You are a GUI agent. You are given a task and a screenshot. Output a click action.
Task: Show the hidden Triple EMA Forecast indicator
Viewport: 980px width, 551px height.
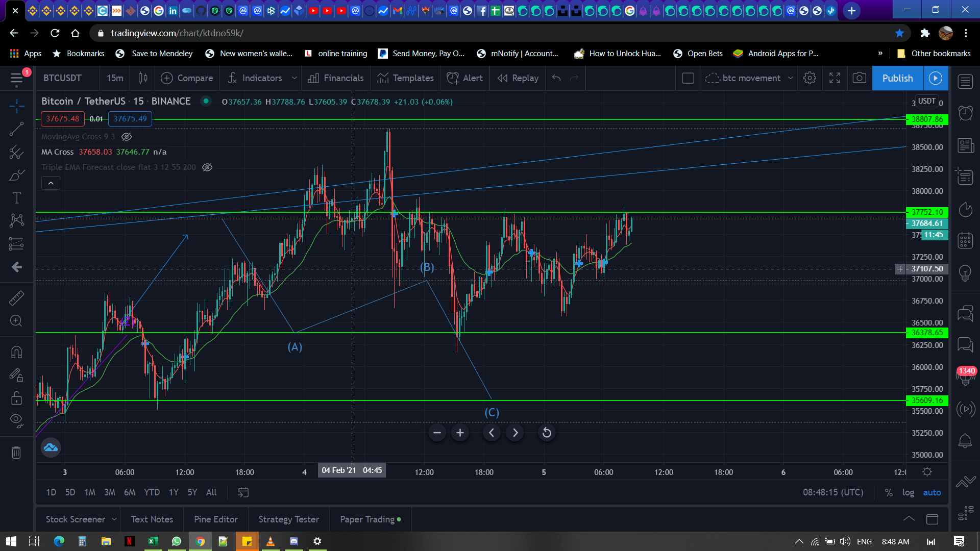[207, 167]
